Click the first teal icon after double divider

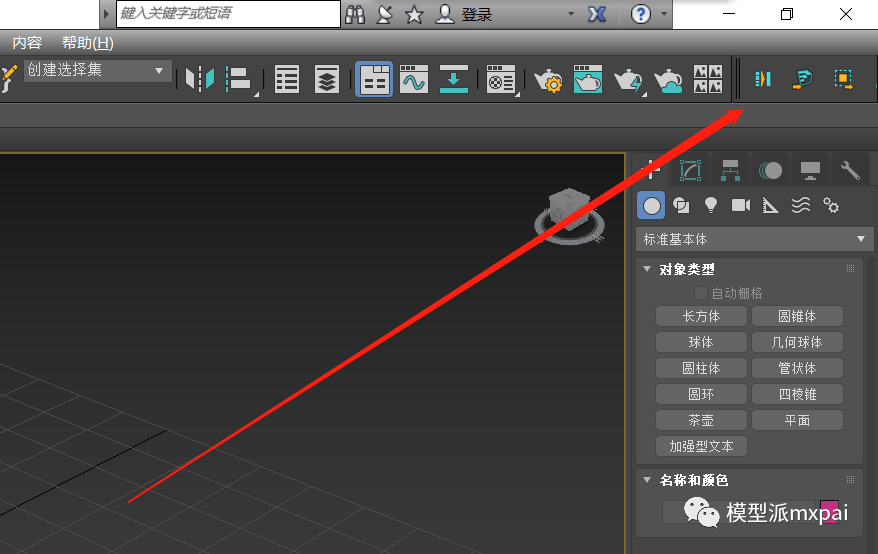[x=763, y=79]
